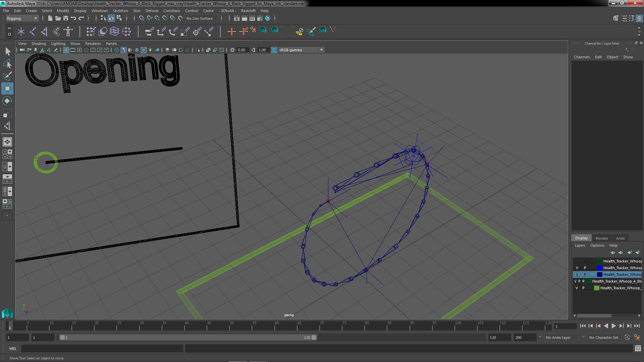Click No Live Surface field
Screen dimensions: 644x362
coord(202,18)
